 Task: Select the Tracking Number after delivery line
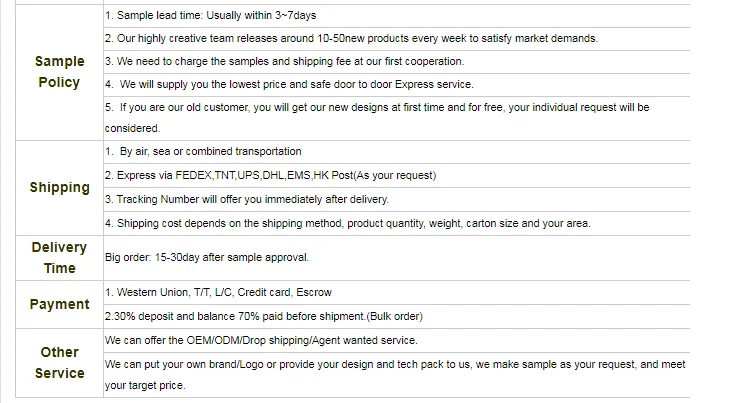[x=247, y=200]
